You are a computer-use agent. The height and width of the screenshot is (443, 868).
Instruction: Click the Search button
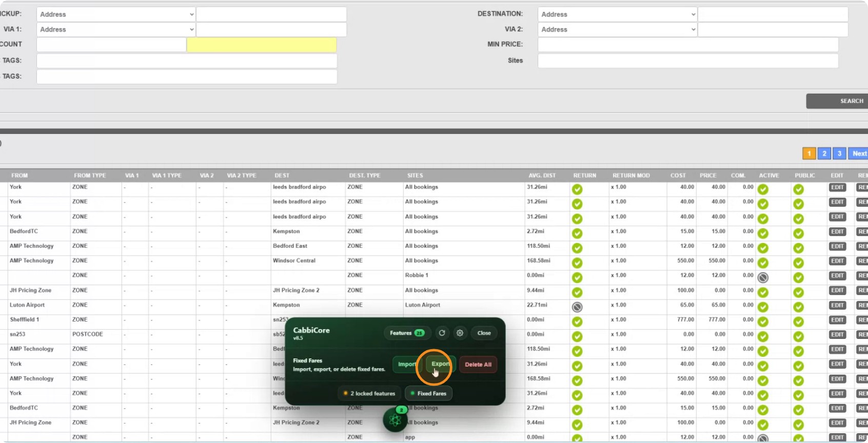(x=837, y=101)
